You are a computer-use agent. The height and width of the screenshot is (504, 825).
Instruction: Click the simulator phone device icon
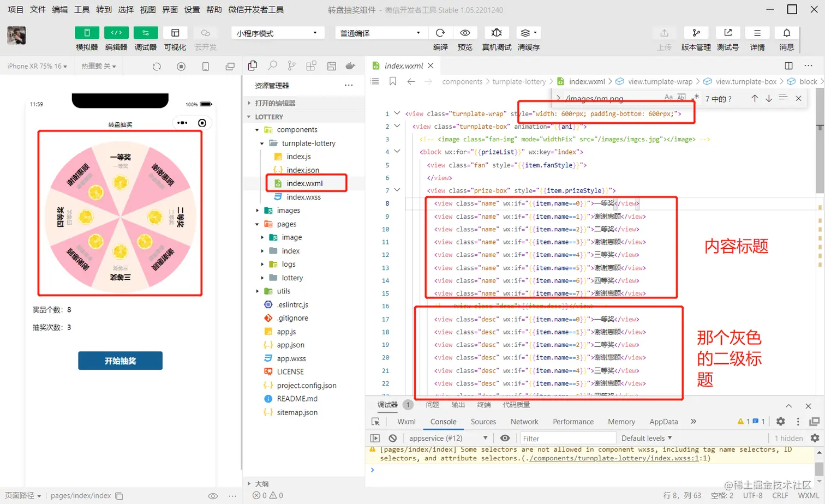[x=206, y=67]
